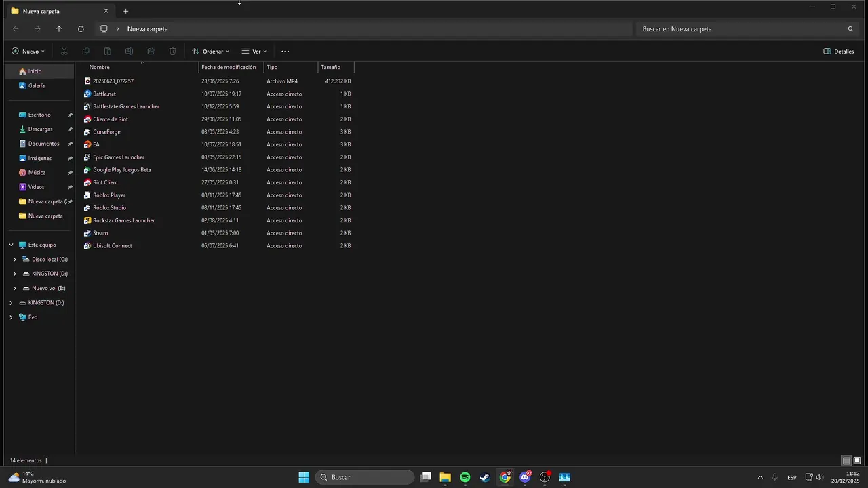Show hidden system tray icons

pos(760,477)
